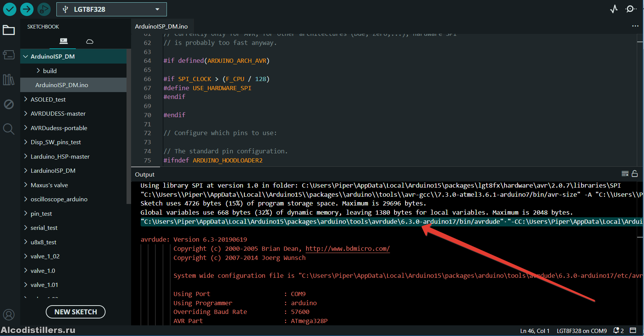Click the NEW SKETCH button
Image resolution: width=644 pixels, height=336 pixels.
coord(75,312)
